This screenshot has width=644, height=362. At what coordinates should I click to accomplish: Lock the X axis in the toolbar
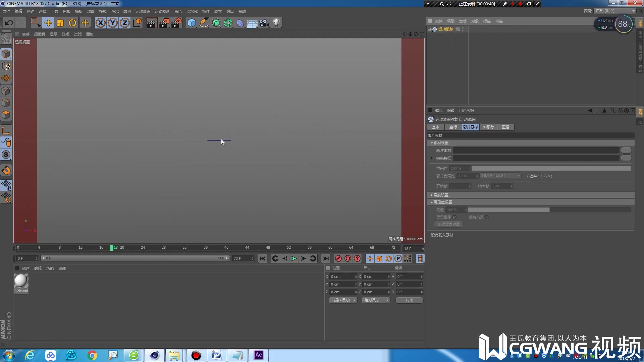(x=101, y=23)
